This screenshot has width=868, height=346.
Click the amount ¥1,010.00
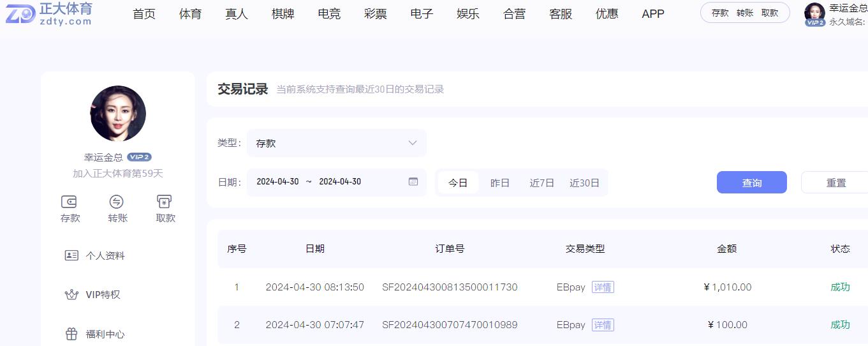727,287
